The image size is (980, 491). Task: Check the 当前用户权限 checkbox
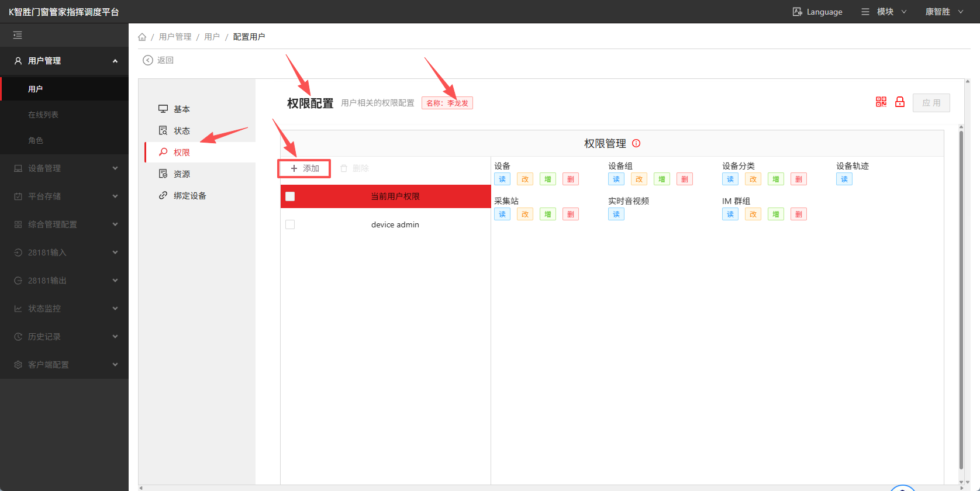290,196
